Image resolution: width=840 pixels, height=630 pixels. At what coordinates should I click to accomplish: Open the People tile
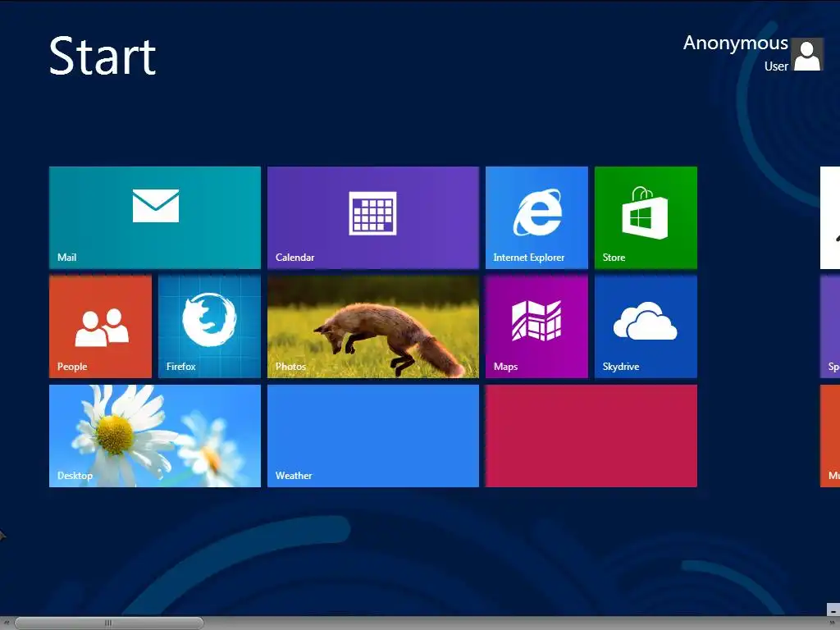pyautogui.click(x=100, y=326)
